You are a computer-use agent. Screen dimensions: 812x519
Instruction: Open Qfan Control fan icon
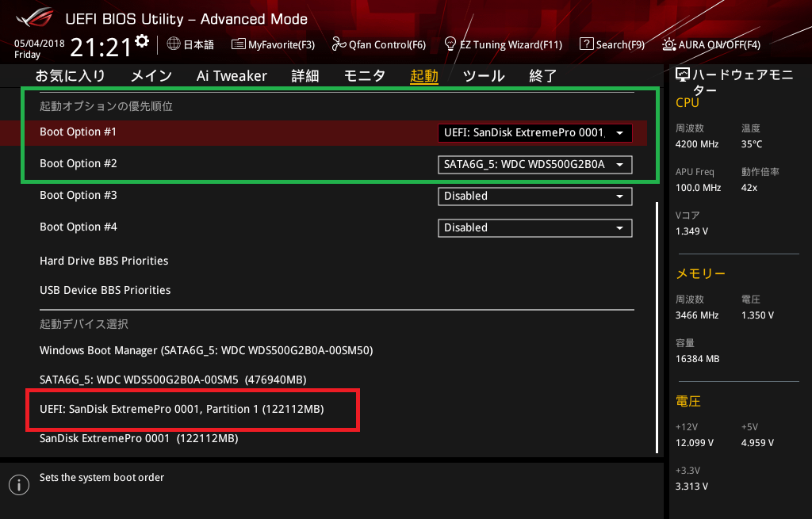(x=339, y=44)
